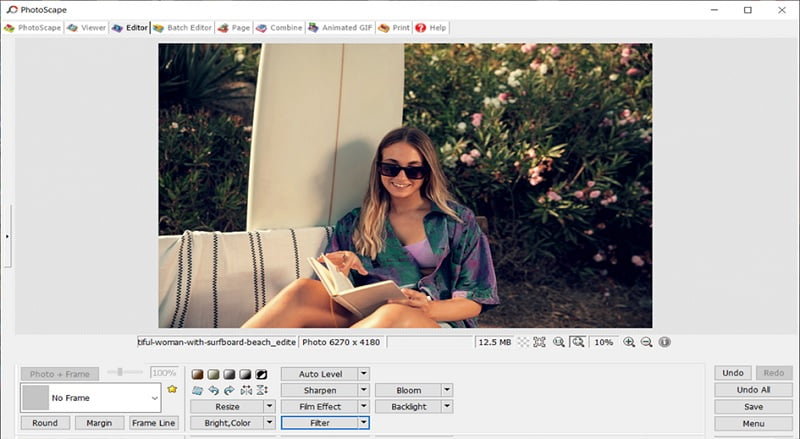Open the PhotoScape home tab
This screenshot has width=800, height=439.
click(32, 28)
